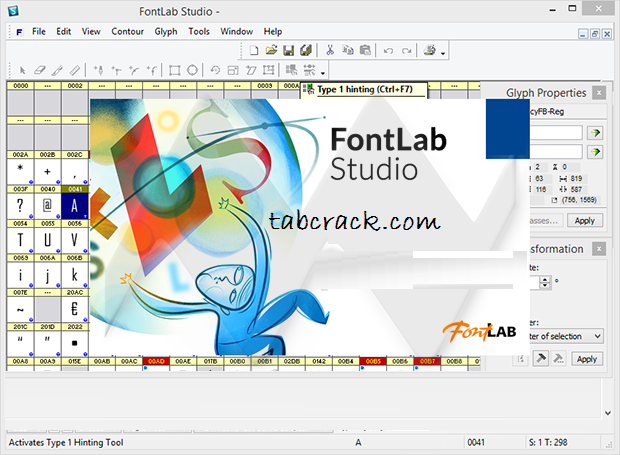Select the Pen drawing tool

pos(98,70)
